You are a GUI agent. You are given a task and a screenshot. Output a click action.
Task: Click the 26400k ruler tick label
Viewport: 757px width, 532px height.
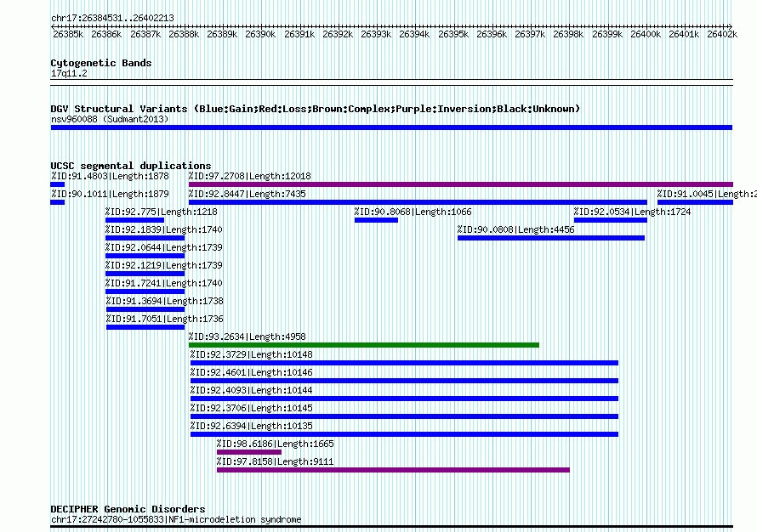pyautogui.click(x=646, y=34)
